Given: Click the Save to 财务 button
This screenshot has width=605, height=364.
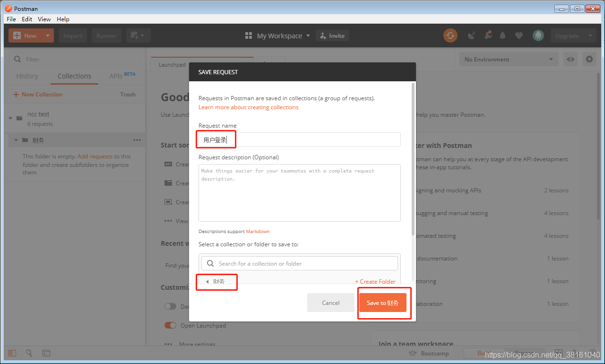Looking at the screenshot, I should pos(383,303).
